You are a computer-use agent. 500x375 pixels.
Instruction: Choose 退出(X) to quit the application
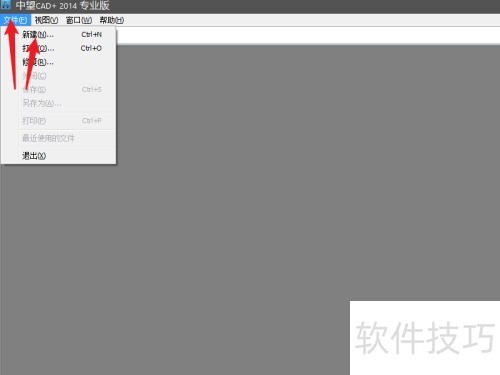pos(59,156)
